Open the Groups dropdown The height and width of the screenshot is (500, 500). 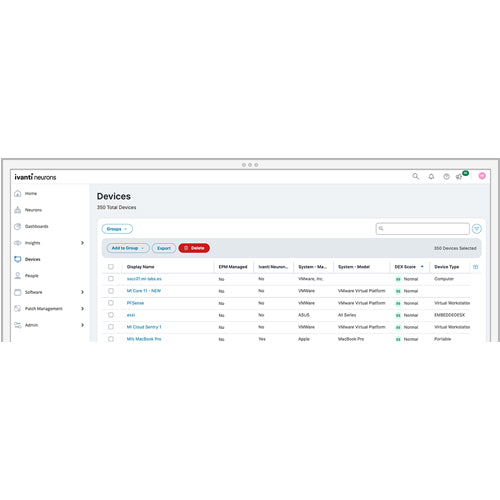[117, 229]
